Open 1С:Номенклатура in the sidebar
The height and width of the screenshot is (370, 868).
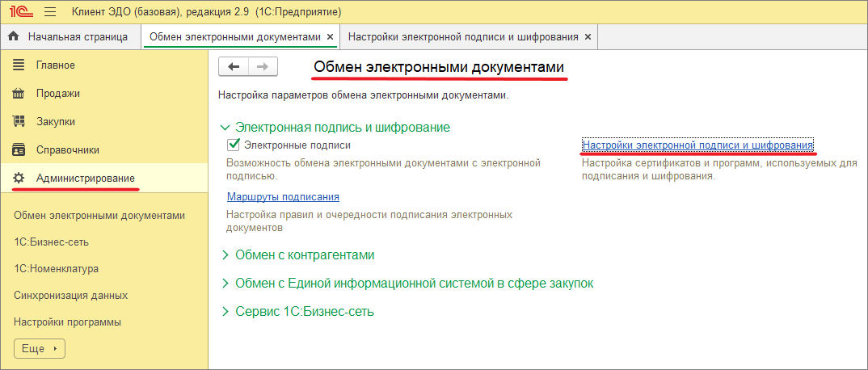[57, 269]
